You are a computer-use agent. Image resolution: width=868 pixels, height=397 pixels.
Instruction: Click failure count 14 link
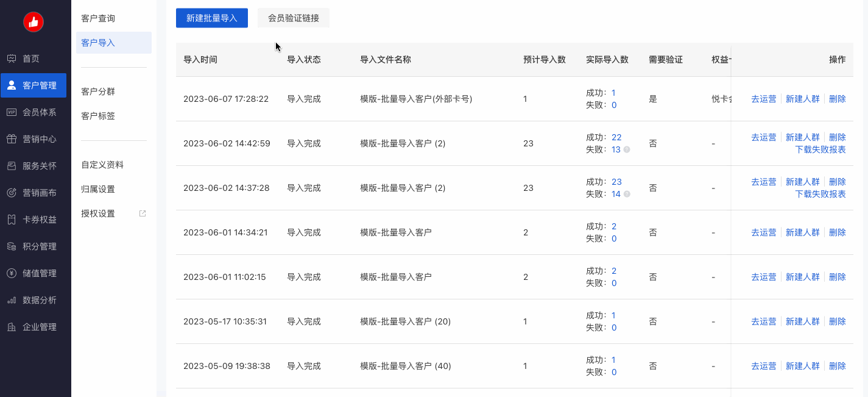coord(616,194)
